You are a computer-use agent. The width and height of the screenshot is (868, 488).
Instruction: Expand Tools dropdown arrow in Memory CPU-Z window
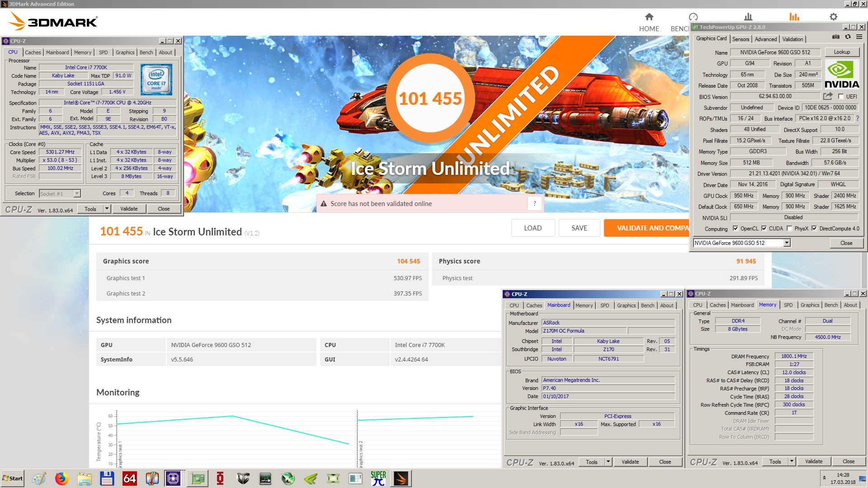[x=792, y=461]
